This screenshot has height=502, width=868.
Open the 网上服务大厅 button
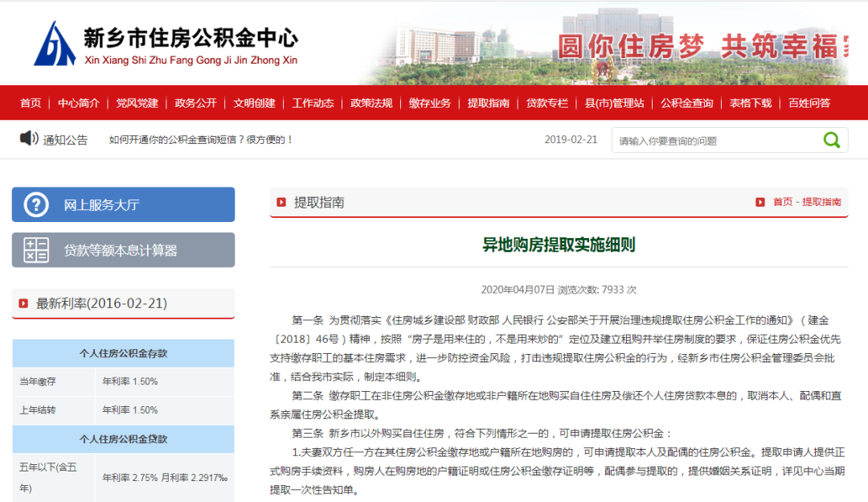(x=124, y=204)
